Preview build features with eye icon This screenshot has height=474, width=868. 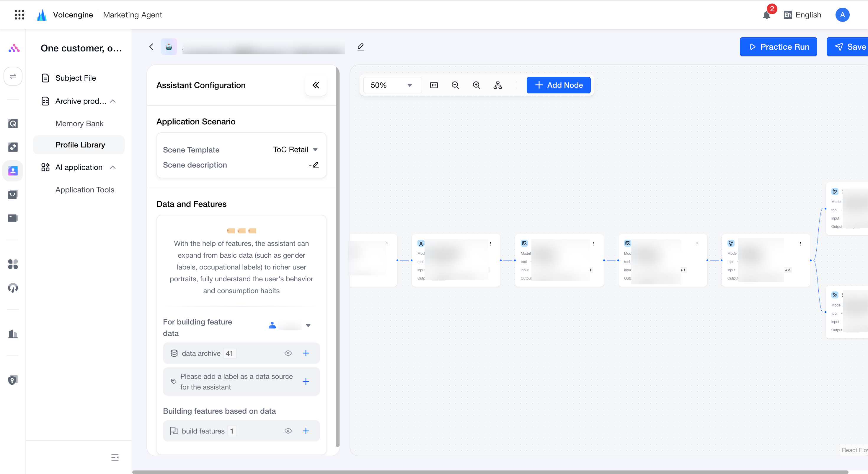[288, 431]
